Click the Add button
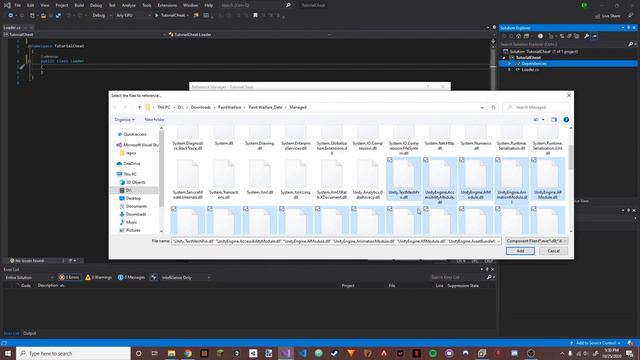 tap(520, 251)
